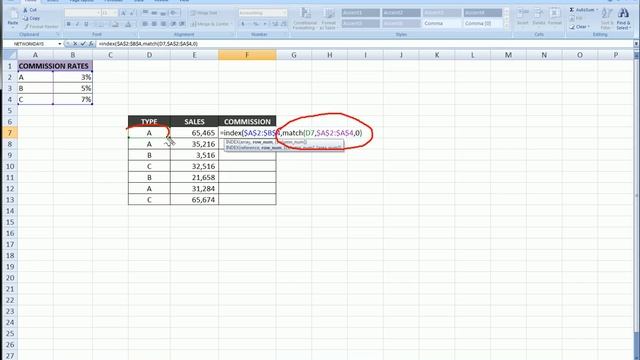Toggle Underline formatting
This screenshot has width=640, height=360.
tap(86, 24)
